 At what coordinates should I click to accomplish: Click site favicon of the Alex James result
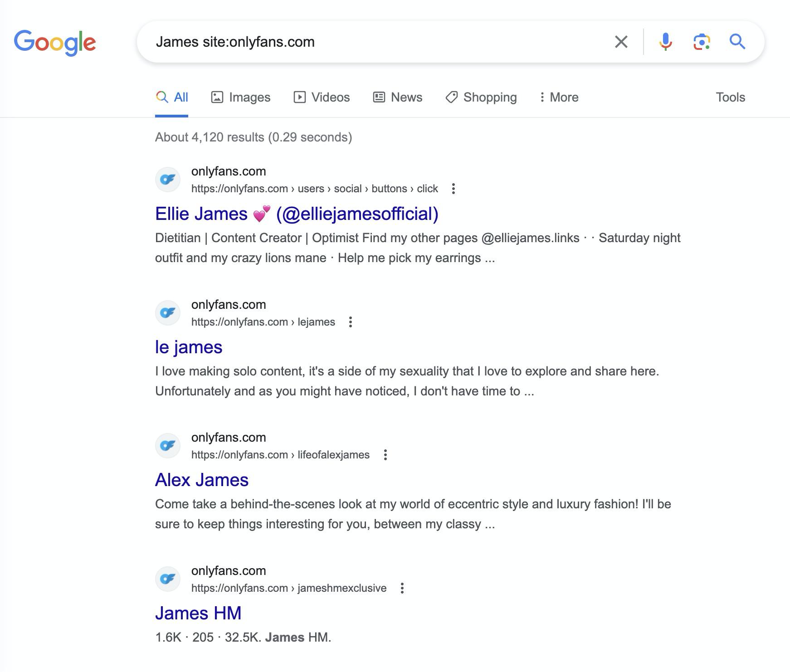[168, 446]
